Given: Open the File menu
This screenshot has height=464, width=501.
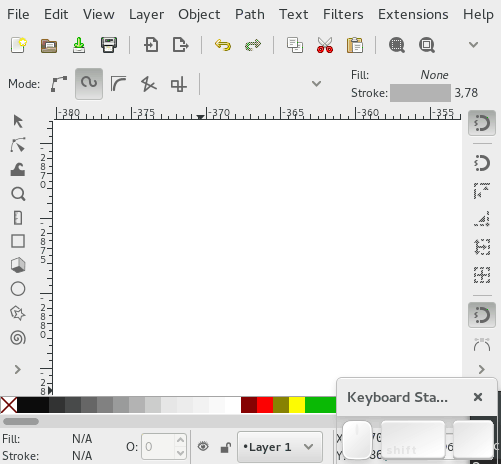Looking at the screenshot, I should [x=18, y=14].
